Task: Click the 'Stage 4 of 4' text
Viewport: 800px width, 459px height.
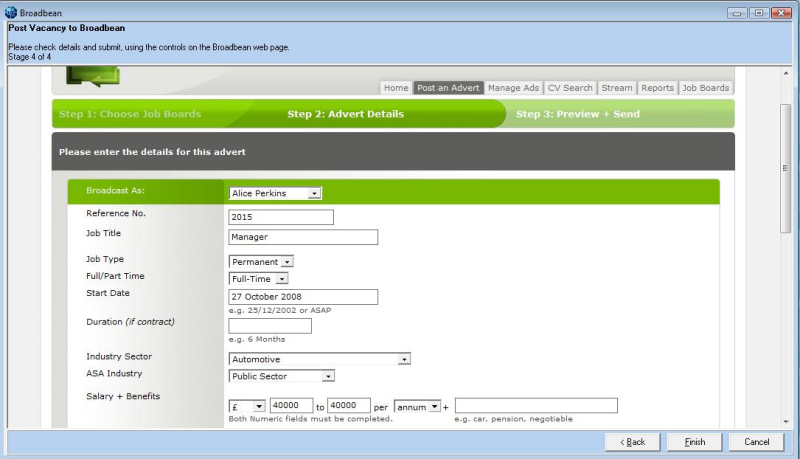Action: 30,57
